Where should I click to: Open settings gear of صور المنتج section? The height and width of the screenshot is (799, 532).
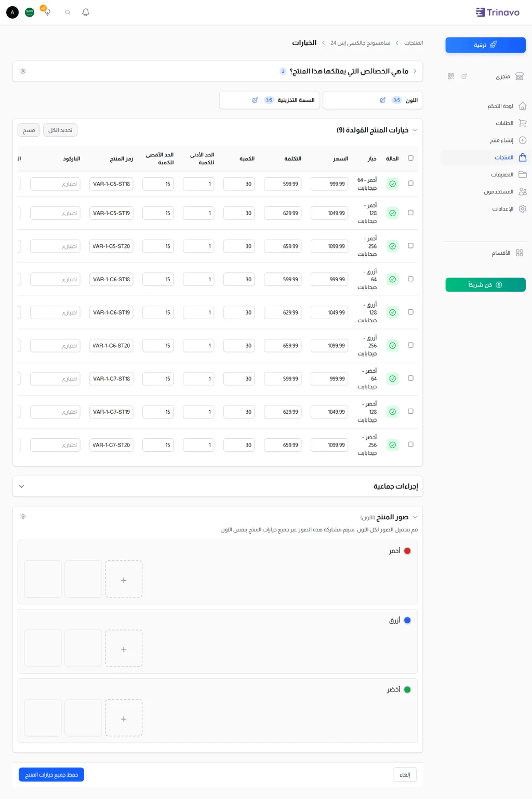coord(23,517)
